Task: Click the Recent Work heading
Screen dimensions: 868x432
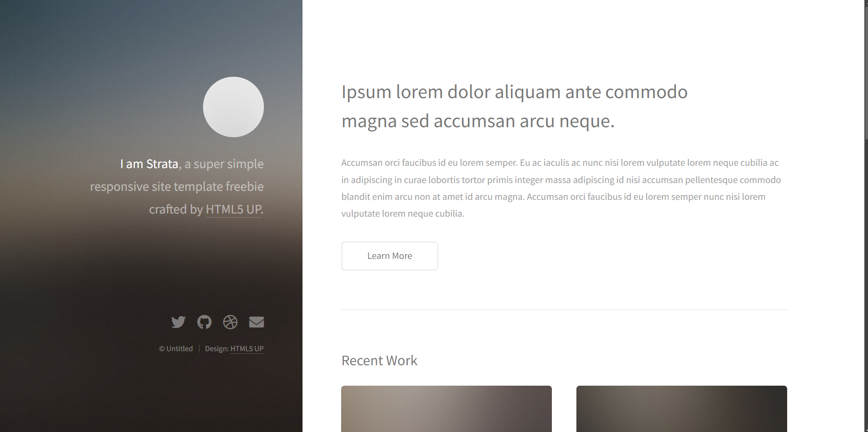Action: 379,361
